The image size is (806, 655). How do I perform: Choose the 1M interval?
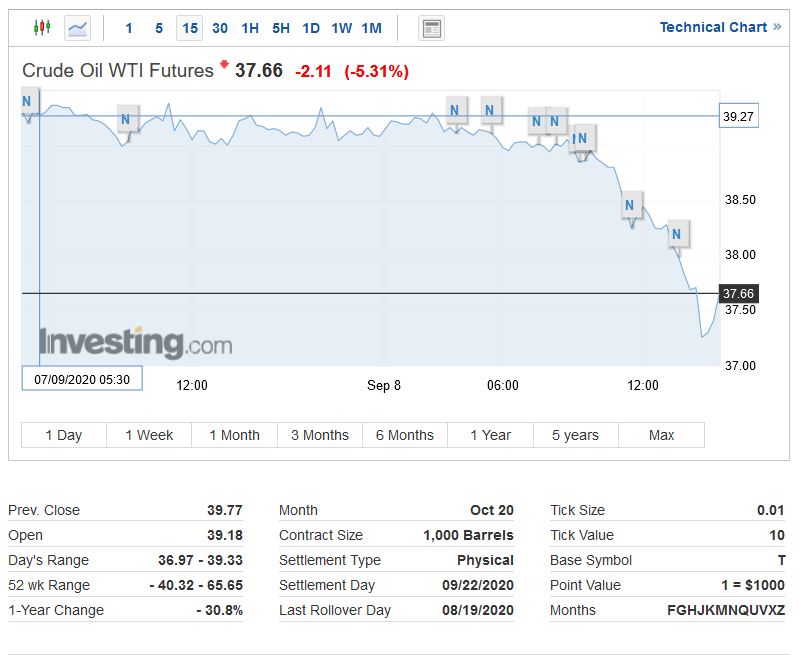click(x=372, y=28)
